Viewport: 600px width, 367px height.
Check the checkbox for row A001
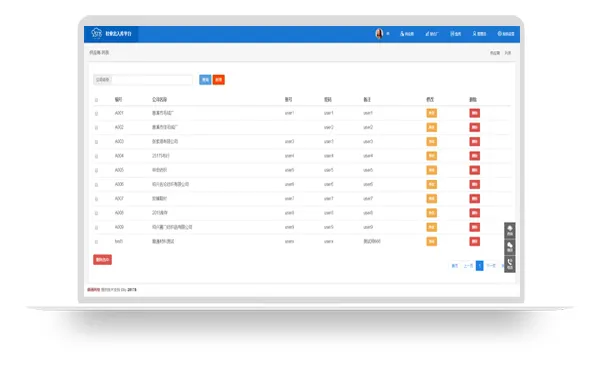(96, 114)
